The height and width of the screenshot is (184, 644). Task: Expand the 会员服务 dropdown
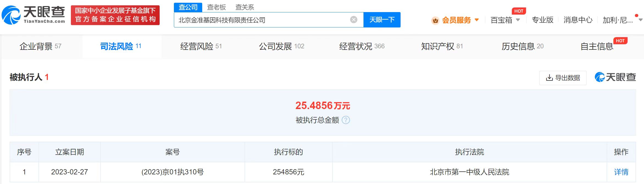[477, 20]
